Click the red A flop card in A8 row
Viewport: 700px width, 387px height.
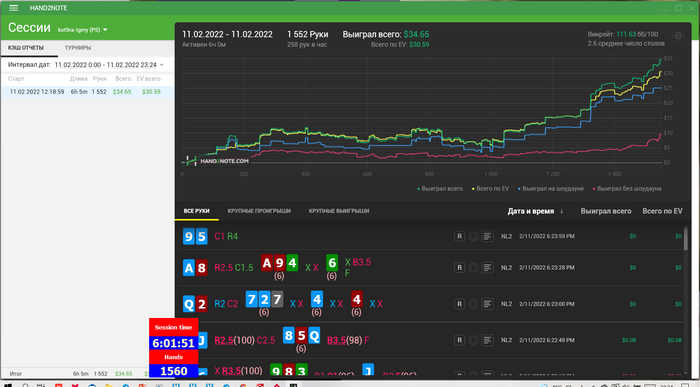[267, 263]
